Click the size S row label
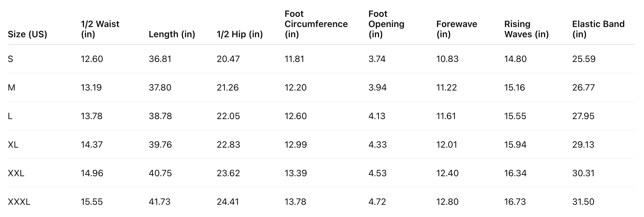Image resolution: width=644 pixels, height=217 pixels. coord(10,59)
